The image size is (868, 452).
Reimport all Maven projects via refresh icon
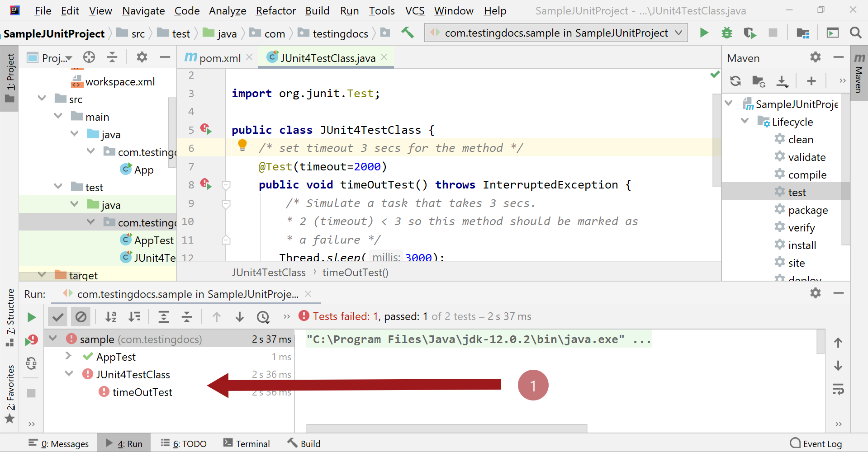click(736, 81)
